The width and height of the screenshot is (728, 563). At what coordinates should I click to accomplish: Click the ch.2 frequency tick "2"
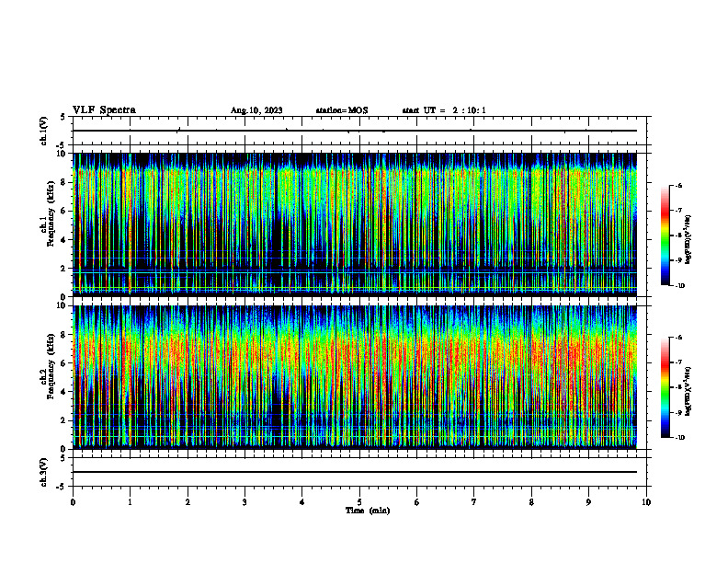coord(64,420)
